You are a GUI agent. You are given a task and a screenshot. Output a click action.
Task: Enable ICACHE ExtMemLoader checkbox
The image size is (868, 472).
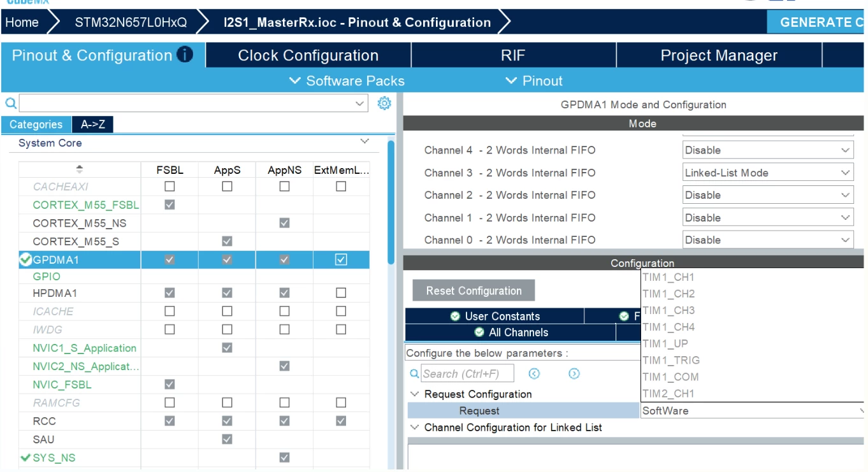click(341, 311)
